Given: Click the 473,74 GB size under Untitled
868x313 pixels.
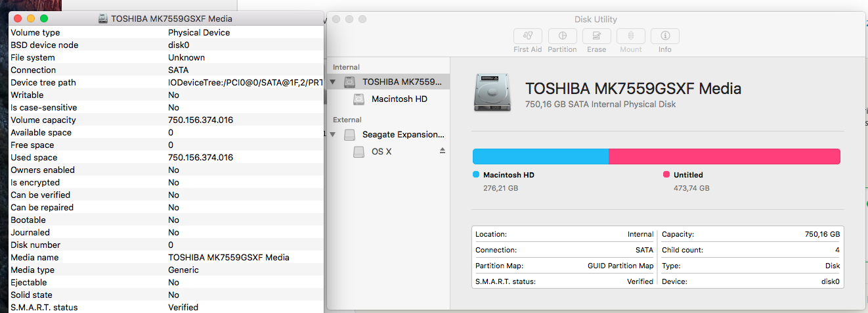Looking at the screenshot, I should tap(691, 188).
